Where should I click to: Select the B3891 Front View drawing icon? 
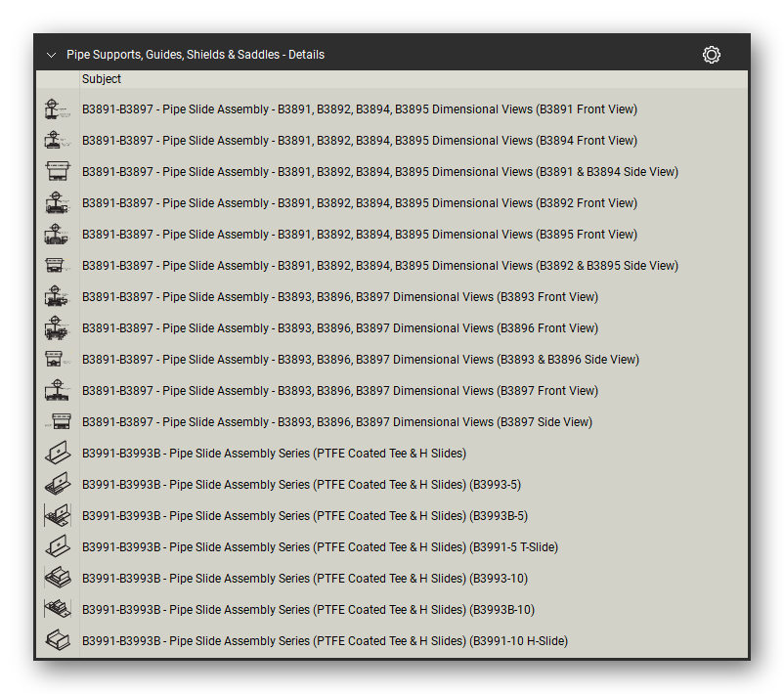[x=58, y=109]
